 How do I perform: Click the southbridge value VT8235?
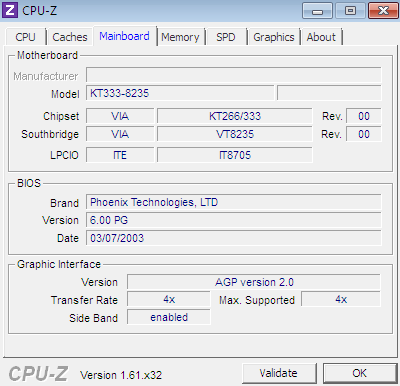coord(235,134)
